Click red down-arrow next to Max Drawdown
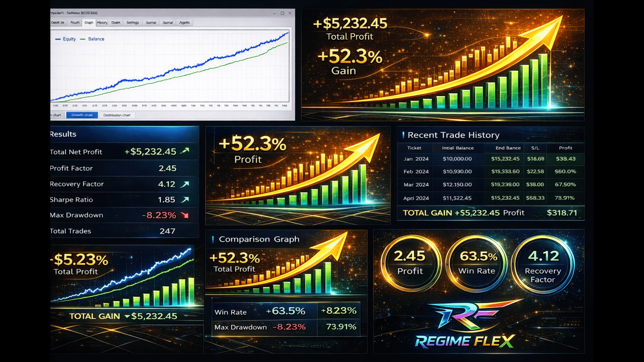Viewport: 644px width, 362px height. coord(185,215)
